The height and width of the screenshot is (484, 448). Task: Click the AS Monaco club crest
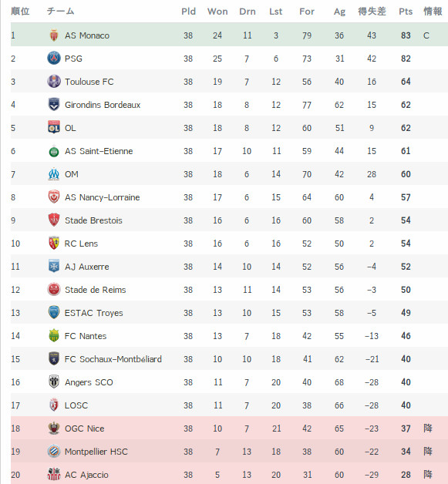(54, 35)
